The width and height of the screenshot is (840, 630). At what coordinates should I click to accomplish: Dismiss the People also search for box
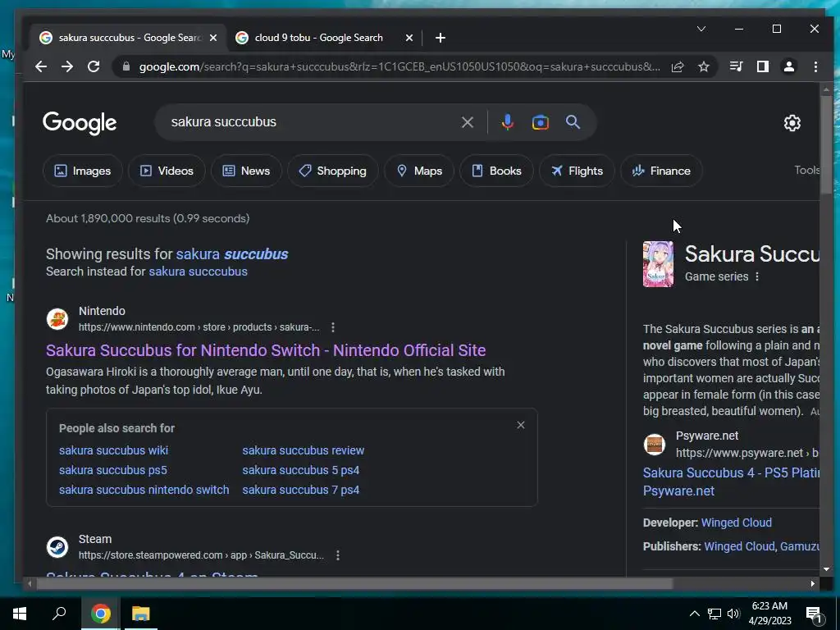click(521, 425)
